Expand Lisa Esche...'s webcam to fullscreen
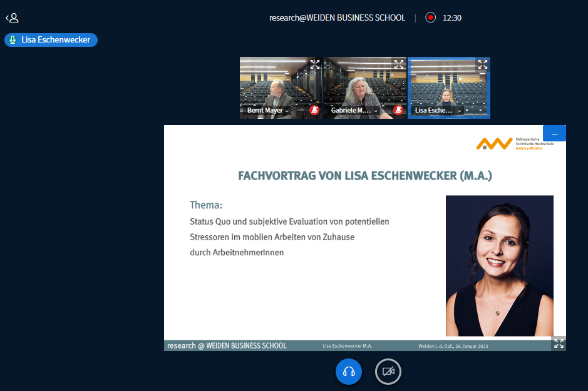 [483, 64]
